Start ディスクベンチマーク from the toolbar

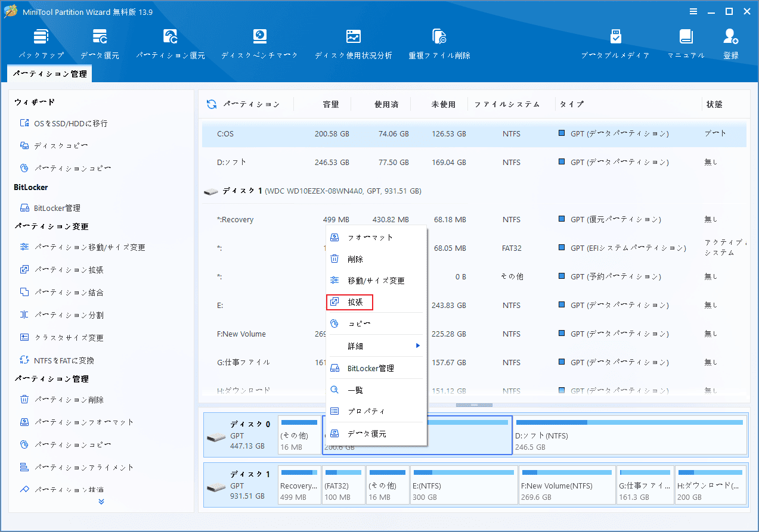pyautogui.click(x=259, y=44)
